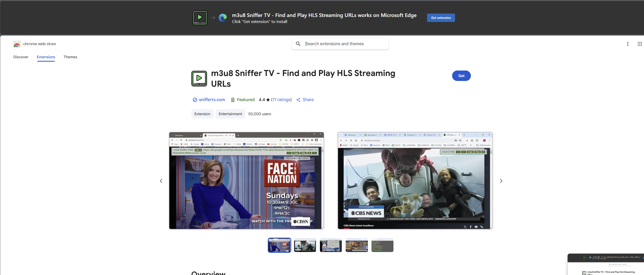Select third carousel thumbnail
The image size is (644, 275).
[331, 245]
